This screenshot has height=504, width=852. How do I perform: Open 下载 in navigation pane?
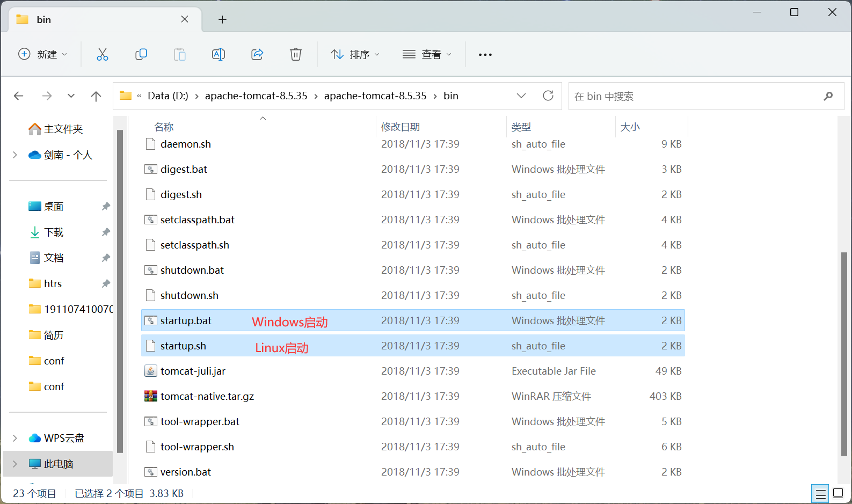[54, 232]
